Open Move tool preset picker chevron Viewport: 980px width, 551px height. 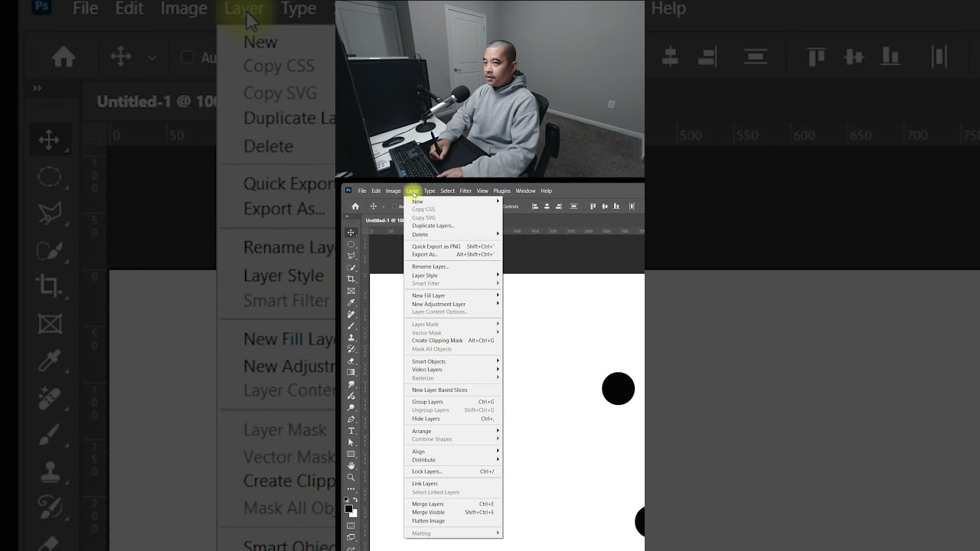pos(383,207)
